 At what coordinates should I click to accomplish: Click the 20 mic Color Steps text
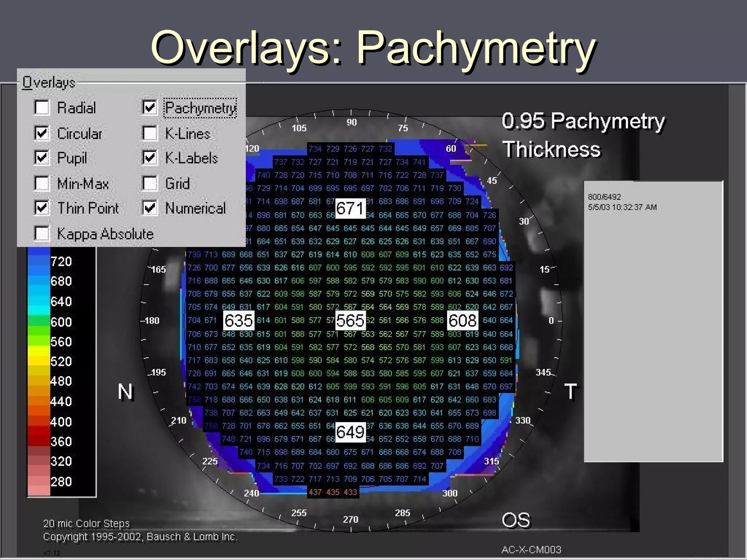86,524
